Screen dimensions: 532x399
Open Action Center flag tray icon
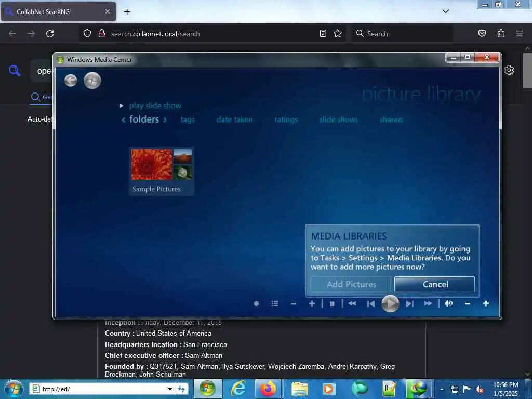click(467, 389)
